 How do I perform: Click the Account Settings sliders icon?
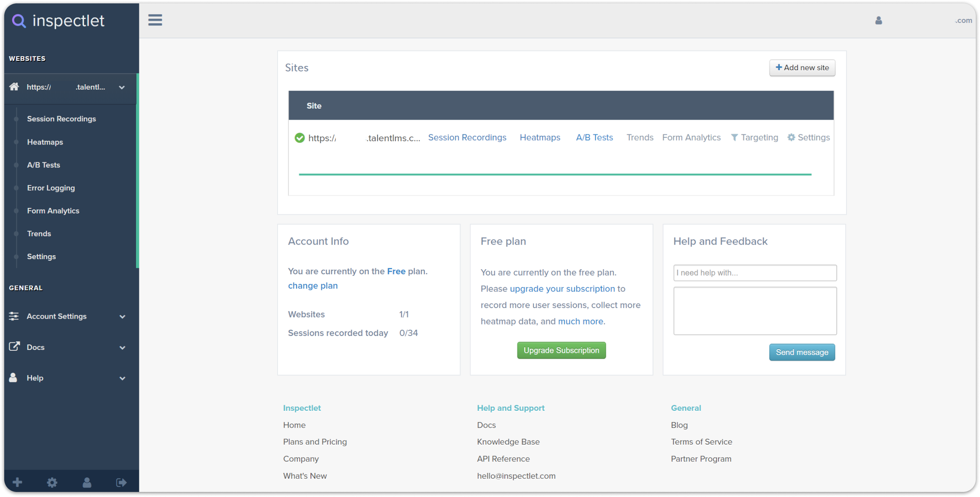[x=14, y=316]
